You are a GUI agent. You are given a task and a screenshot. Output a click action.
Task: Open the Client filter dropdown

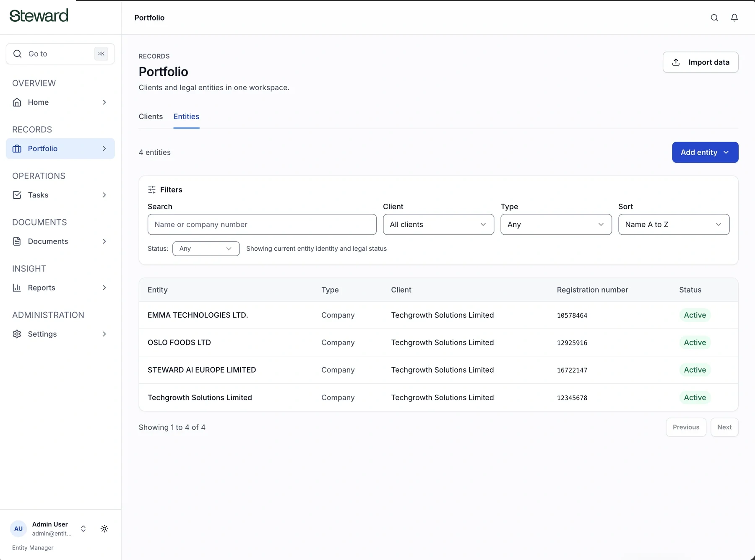click(438, 225)
